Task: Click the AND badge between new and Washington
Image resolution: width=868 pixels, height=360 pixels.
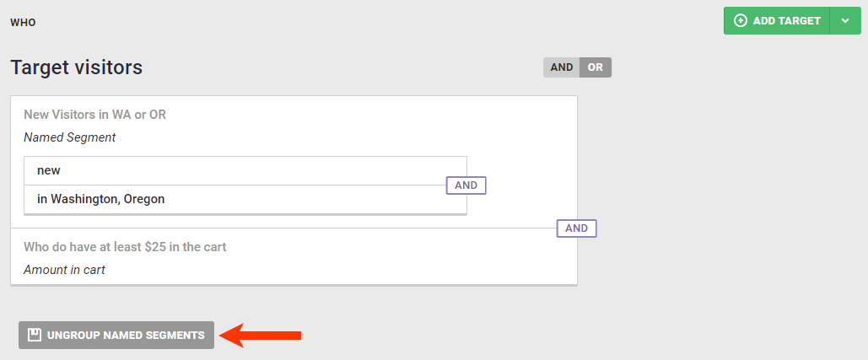Action: (466, 185)
